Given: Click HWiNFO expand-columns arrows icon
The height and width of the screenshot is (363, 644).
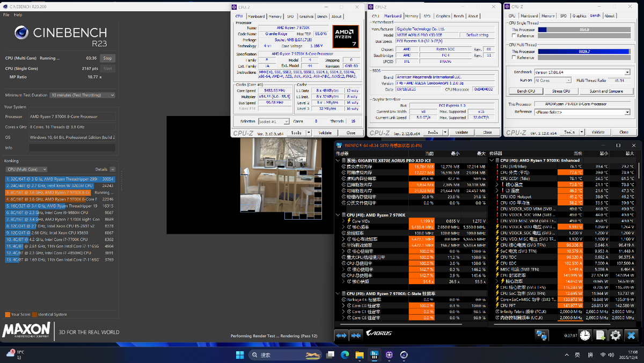Looking at the screenshot, I should 341,336.
